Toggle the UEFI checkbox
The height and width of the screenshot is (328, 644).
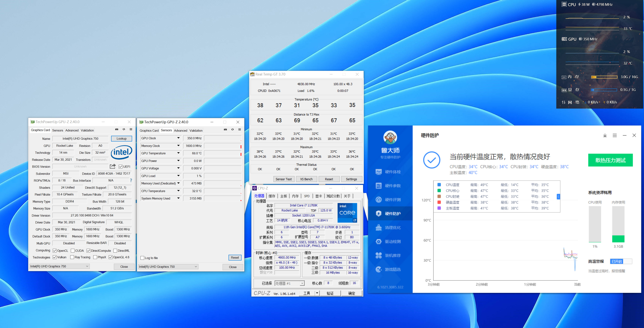coord(121,167)
